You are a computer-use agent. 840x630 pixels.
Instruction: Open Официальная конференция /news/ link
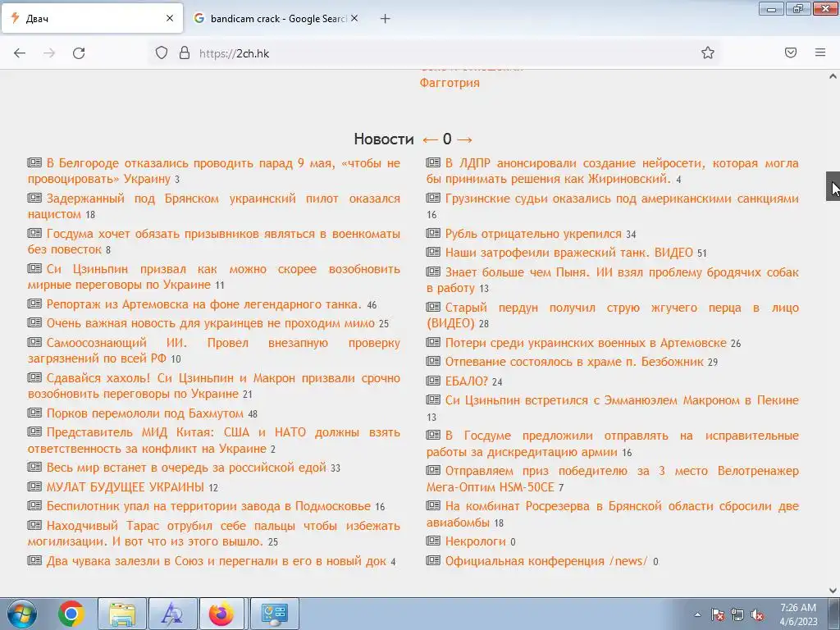pyautogui.click(x=546, y=561)
